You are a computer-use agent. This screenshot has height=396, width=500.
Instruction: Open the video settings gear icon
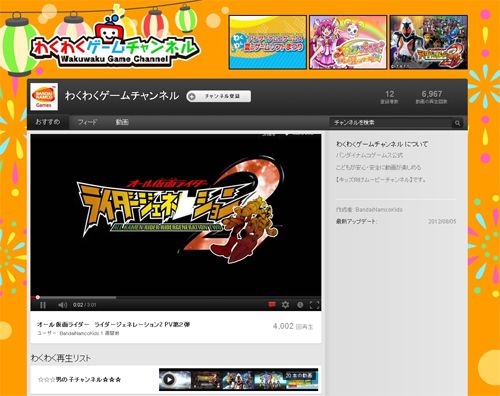(x=285, y=304)
